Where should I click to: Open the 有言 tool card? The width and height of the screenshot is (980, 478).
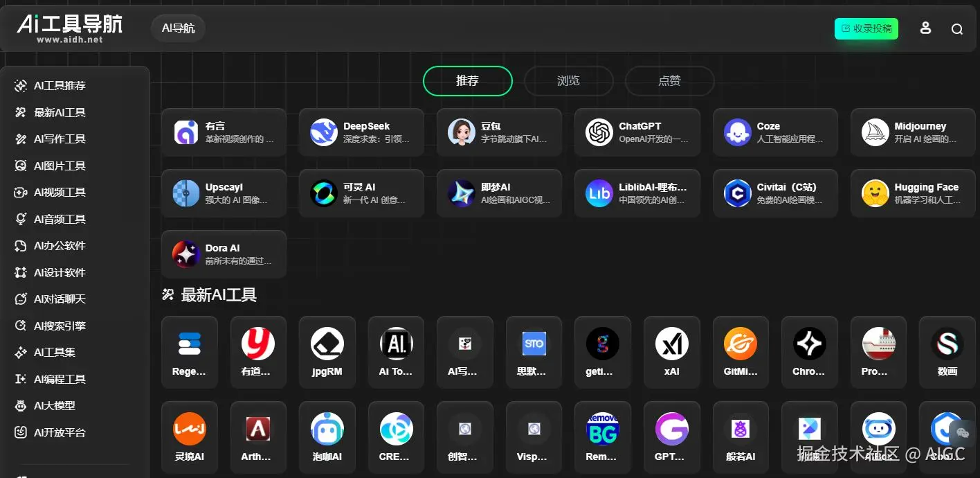(x=224, y=132)
